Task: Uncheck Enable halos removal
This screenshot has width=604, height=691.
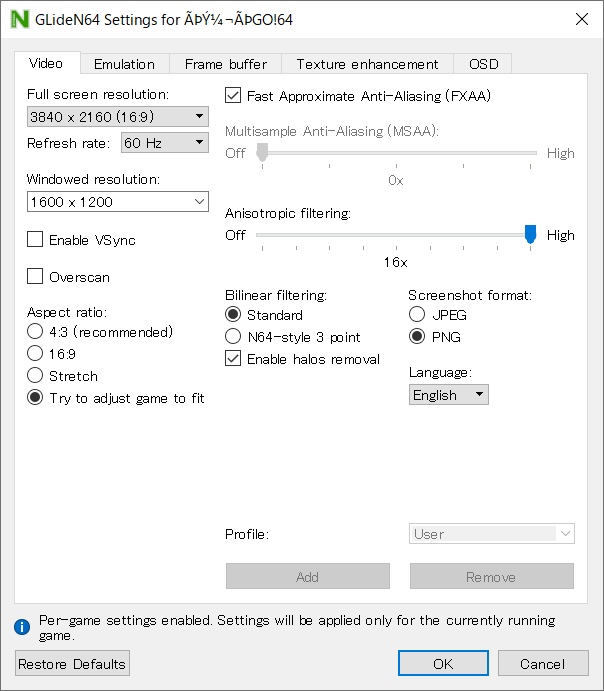Action: point(234,359)
